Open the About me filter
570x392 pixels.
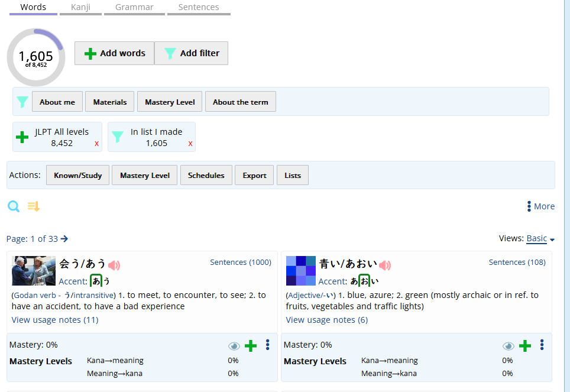pos(57,102)
